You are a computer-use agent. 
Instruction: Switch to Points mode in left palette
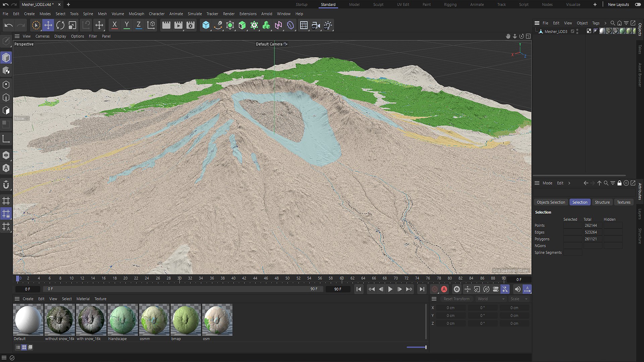pos(6,84)
